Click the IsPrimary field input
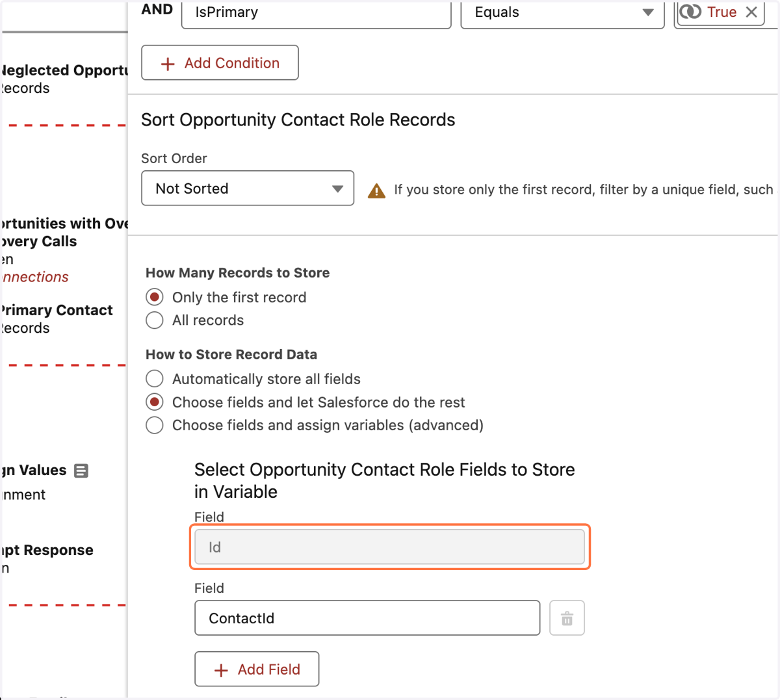The width and height of the screenshot is (780, 700). 317,13
